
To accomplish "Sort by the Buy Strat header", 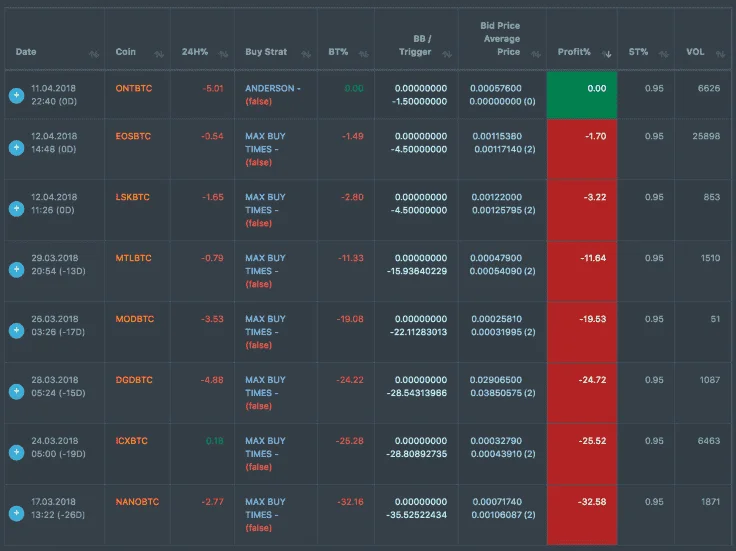I will 266,52.
